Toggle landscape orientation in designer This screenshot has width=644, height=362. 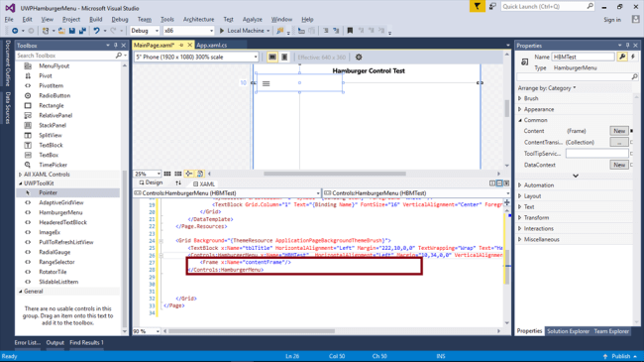coord(271,58)
